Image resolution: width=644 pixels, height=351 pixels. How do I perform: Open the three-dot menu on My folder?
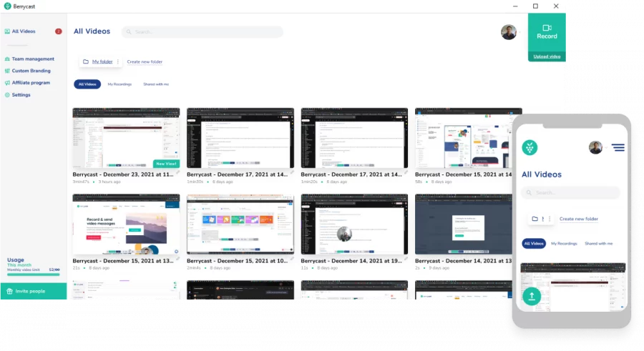[x=118, y=61]
